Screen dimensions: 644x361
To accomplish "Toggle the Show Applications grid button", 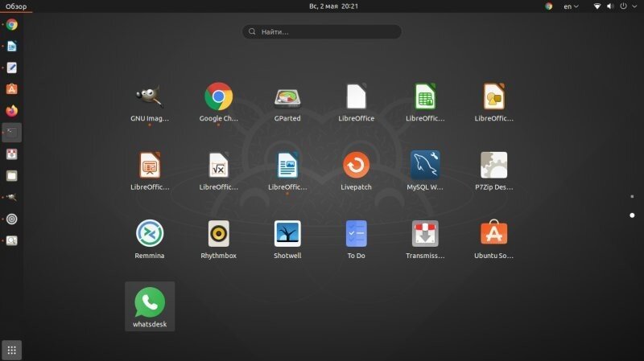I will pos(11,350).
